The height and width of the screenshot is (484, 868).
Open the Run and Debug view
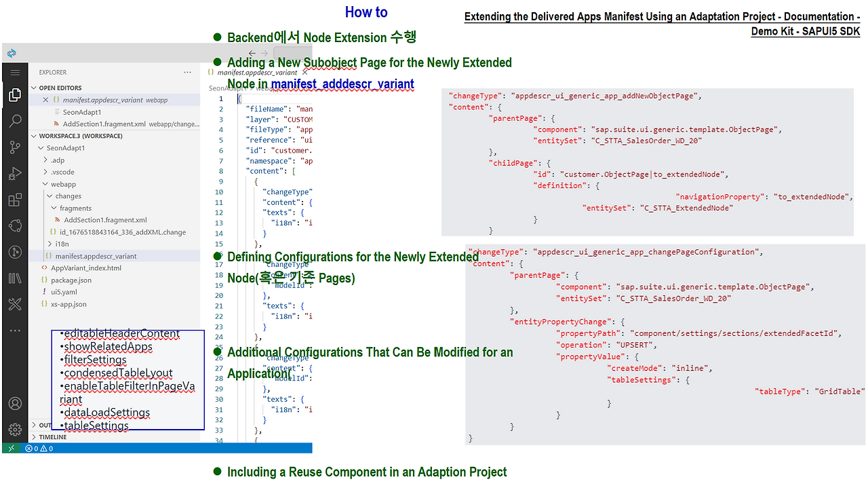pos(15,174)
